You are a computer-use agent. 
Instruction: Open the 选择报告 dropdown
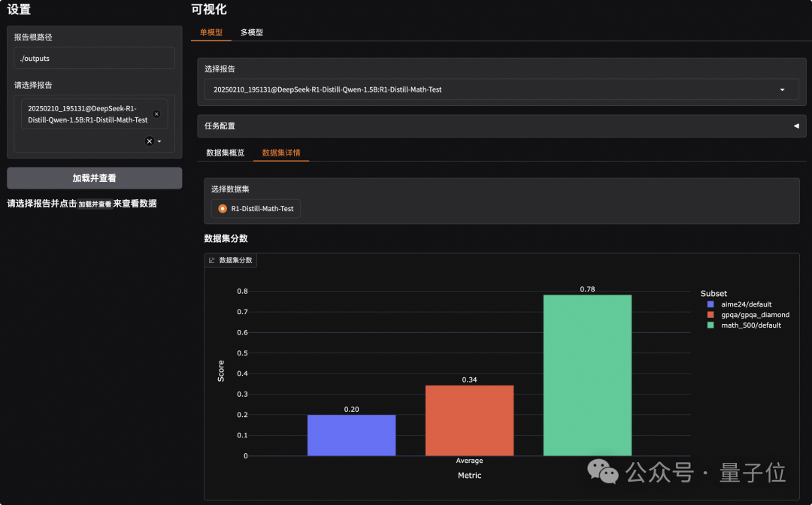[501, 89]
